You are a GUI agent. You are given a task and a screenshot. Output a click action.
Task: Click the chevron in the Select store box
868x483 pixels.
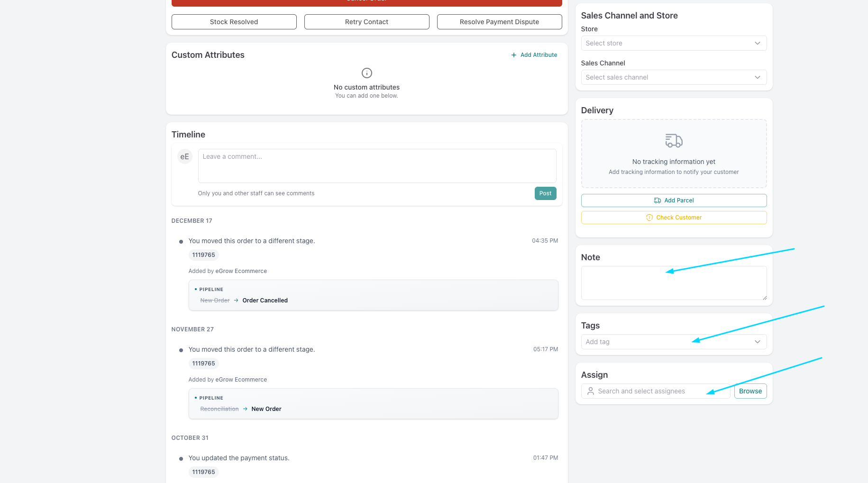pyautogui.click(x=758, y=43)
